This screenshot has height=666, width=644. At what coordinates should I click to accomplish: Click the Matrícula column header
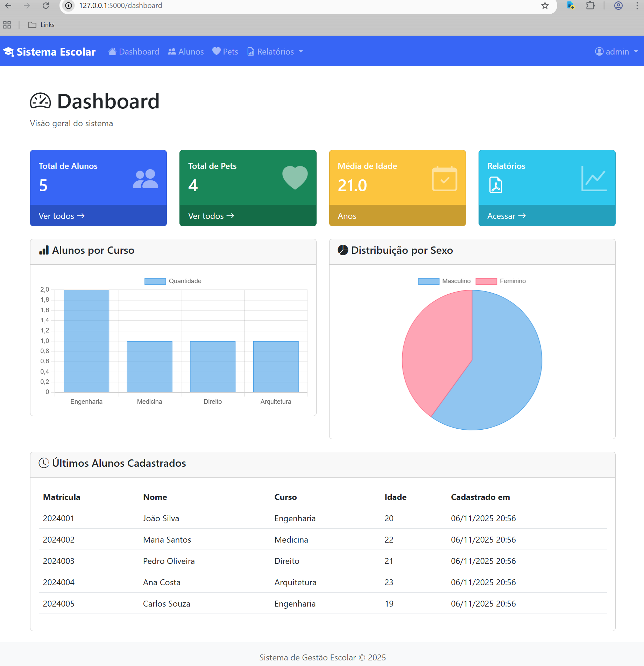point(62,497)
